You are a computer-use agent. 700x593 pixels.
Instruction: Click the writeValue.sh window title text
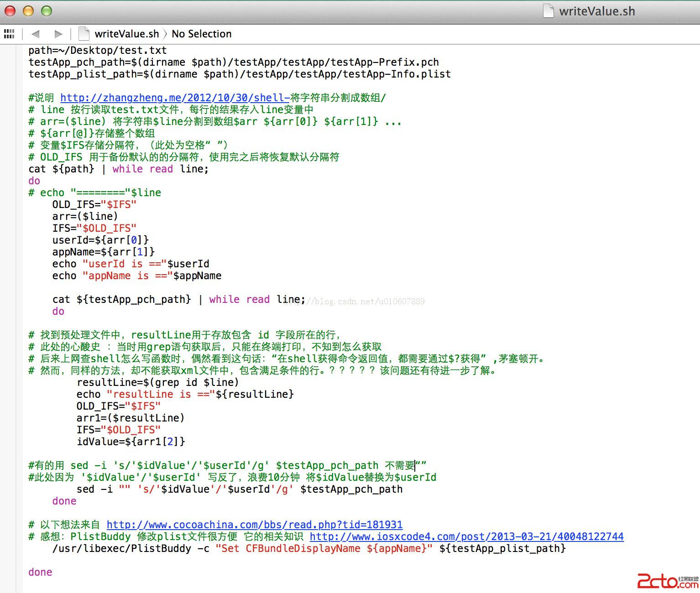click(596, 11)
